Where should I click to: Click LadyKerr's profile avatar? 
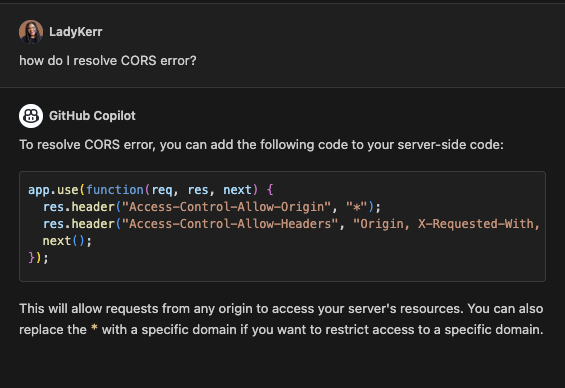31,32
